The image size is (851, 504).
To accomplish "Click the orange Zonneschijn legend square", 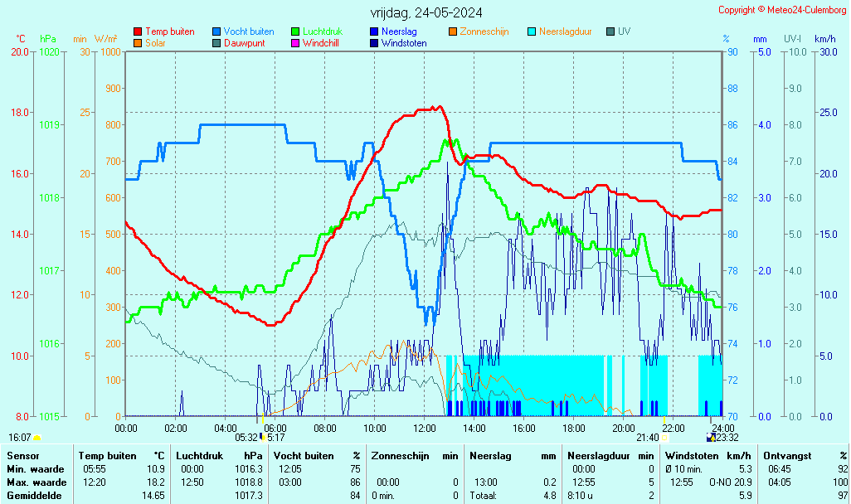I will pyautogui.click(x=453, y=31).
